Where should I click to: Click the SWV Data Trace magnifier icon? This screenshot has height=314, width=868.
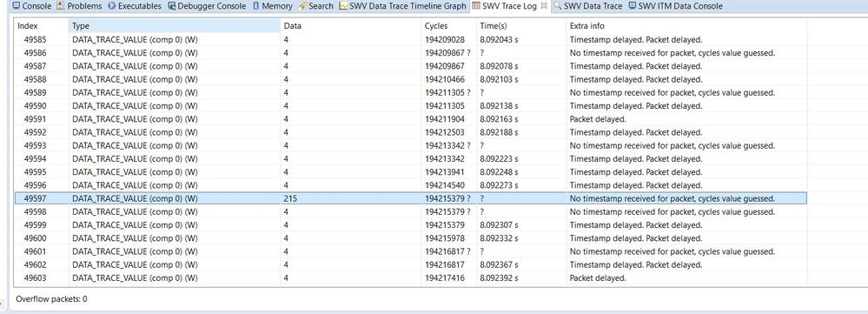pos(557,6)
